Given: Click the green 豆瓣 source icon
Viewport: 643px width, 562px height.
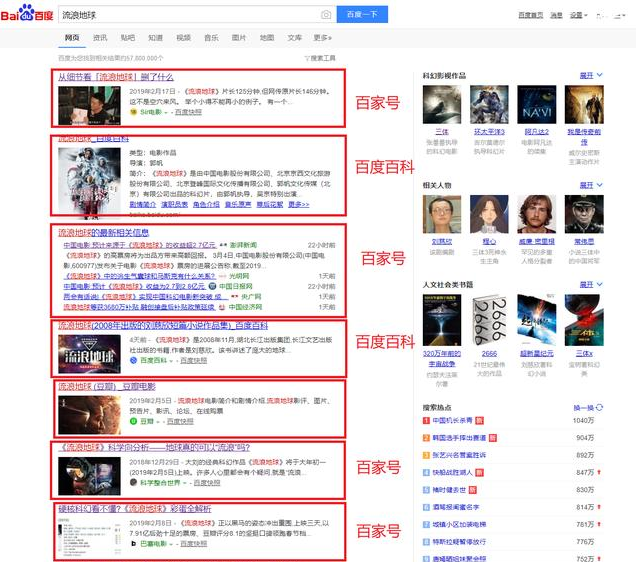Looking at the screenshot, I should 133,421.
